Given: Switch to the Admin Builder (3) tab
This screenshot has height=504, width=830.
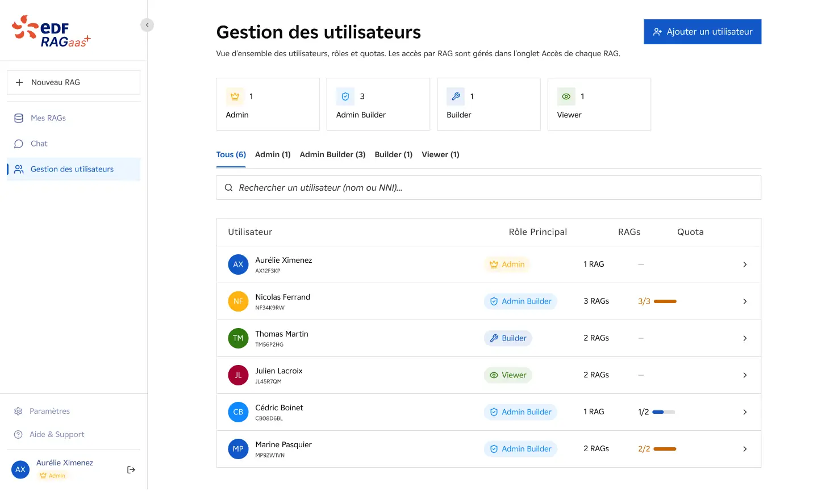Looking at the screenshot, I should [x=333, y=154].
